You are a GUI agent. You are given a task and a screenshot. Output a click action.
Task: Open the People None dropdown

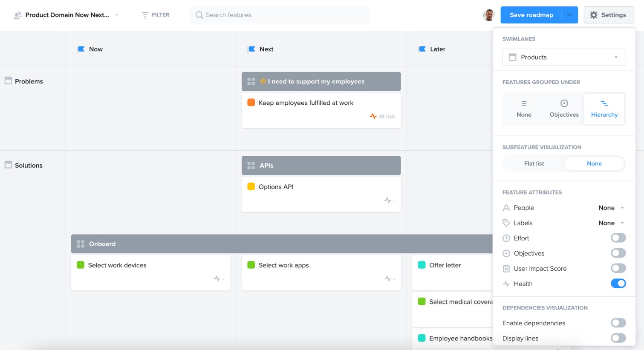pyautogui.click(x=611, y=208)
